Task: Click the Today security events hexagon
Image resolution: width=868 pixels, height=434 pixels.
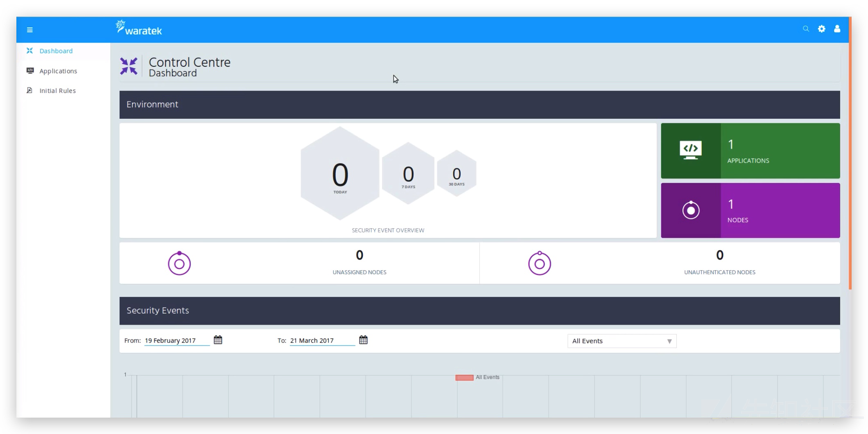Action: [x=340, y=173]
